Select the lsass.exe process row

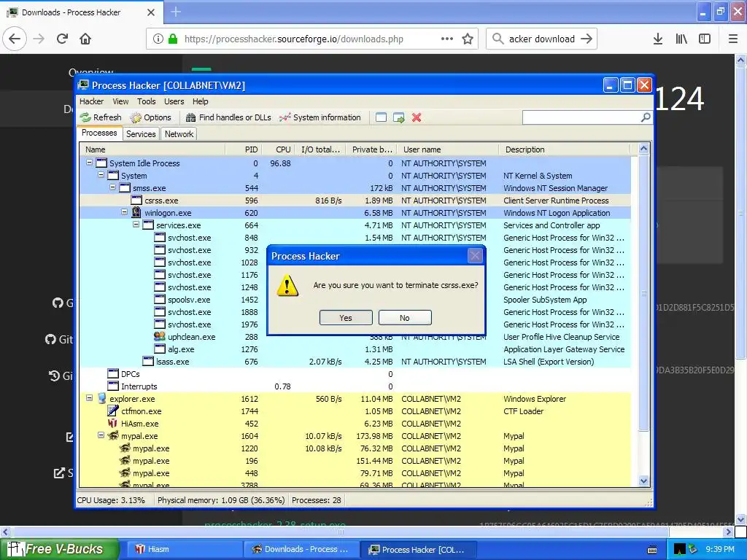pyautogui.click(x=355, y=362)
